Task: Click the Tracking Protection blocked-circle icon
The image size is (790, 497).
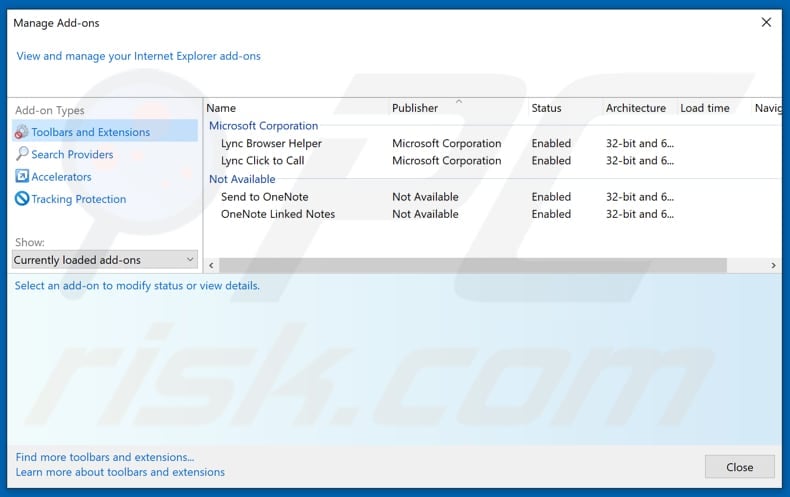Action: coord(22,199)
